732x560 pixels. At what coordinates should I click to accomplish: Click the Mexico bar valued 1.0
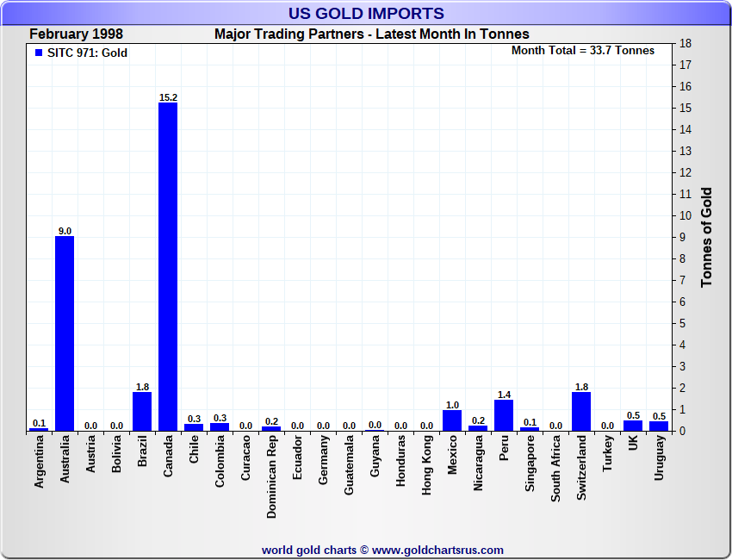tap(452, 420)
